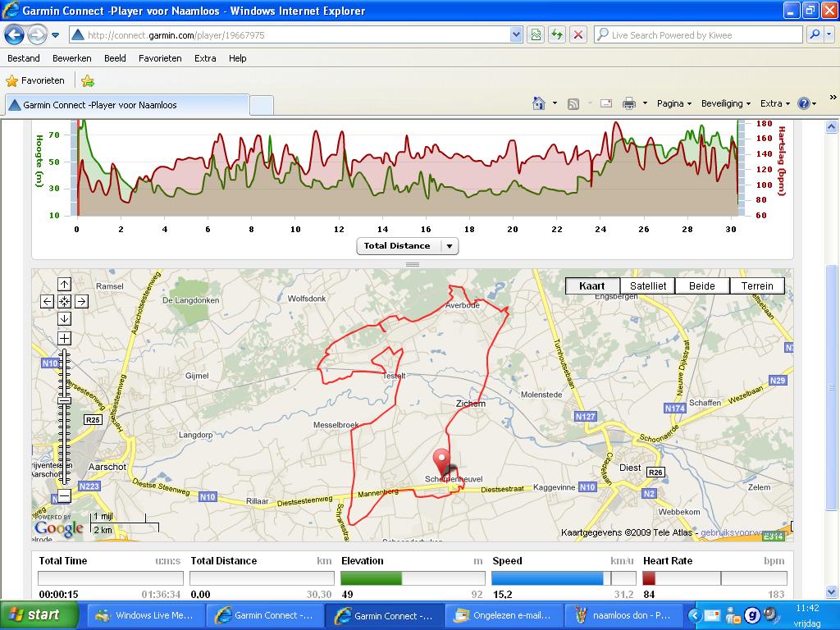Click the Print icon
This screenshot has height=630, width=840.
pos(629,103)
